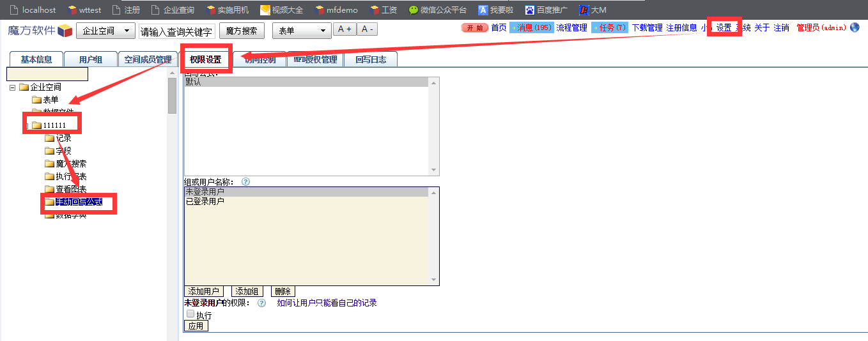Click the 添加用户 button
Viewport: 868px width, 341px height.
coord(204,291)
